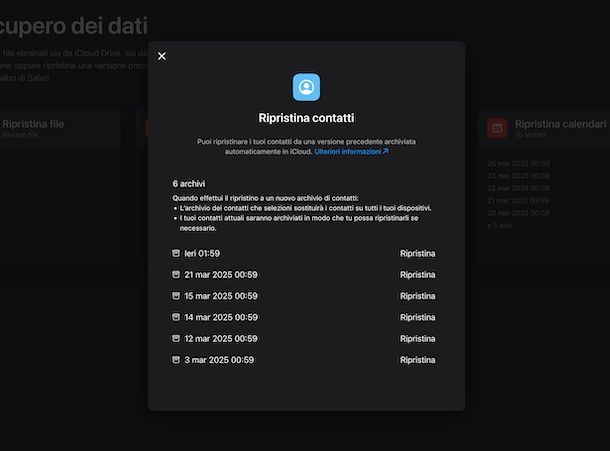610x451 pixels.
Task: Click archive icon beside 21 mar 2025
Action: click(x=176, y=275)
